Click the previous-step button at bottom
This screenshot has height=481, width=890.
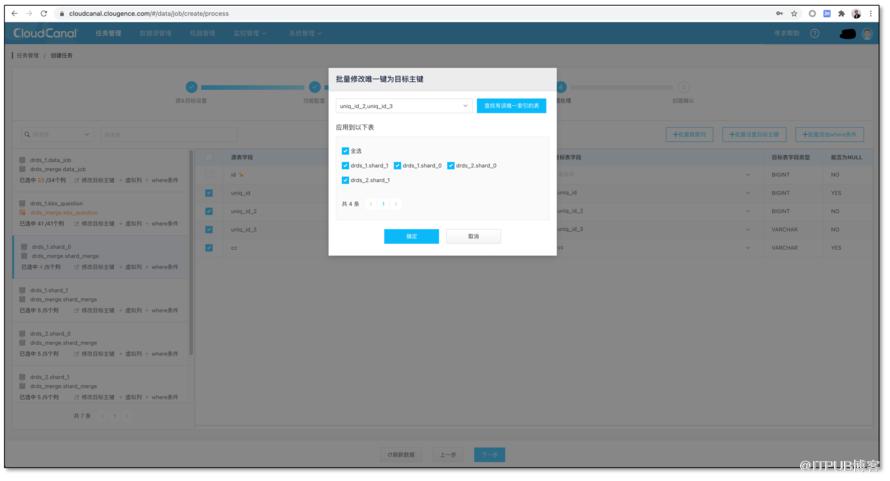click(448, 454)
